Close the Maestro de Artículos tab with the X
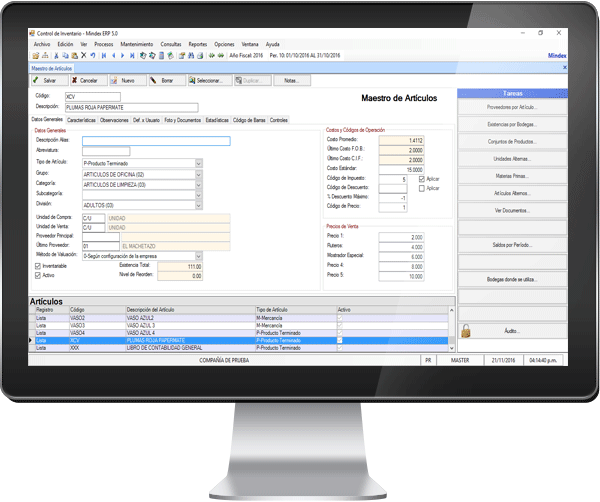 [565, 68]
